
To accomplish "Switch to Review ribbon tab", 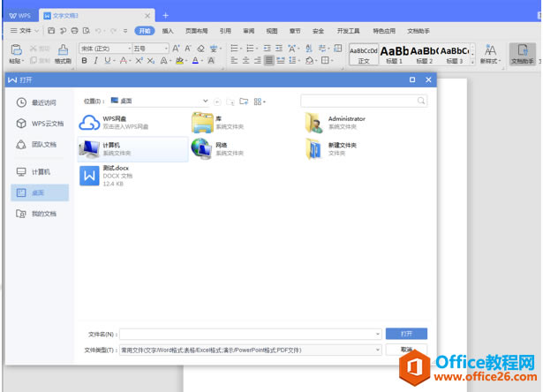I will coord(248,31).
